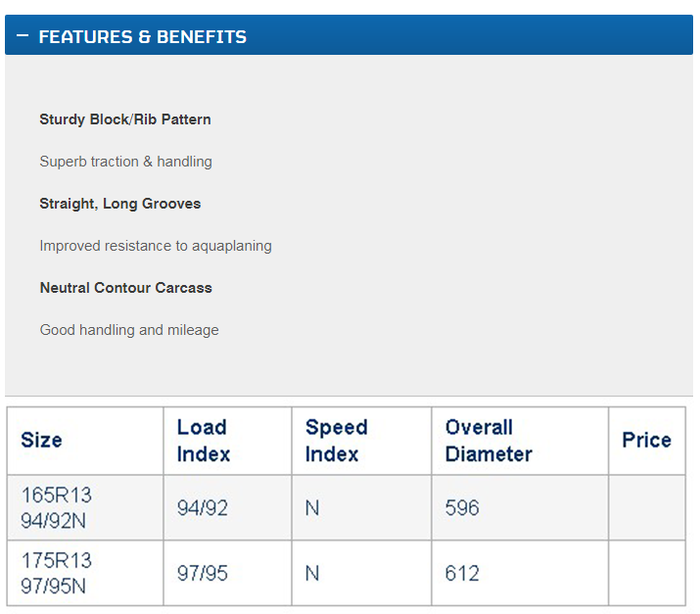Click the Size column header
Image resolution: width=700 pixels, height=614 pixels.
click(41, 441)
